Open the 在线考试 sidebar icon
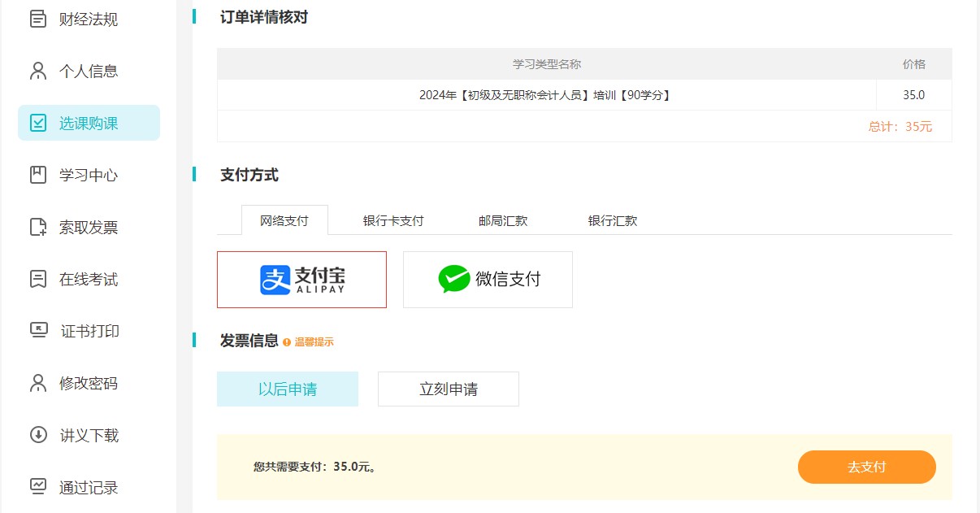The width and height of the screenshot is (980, 513). click(x=37, y=279)
